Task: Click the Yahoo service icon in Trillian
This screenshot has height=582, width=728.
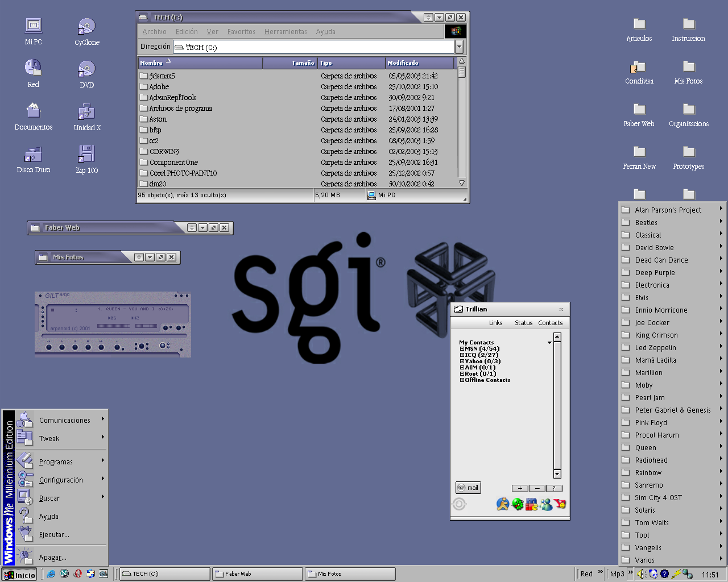Action: [560, 504]
